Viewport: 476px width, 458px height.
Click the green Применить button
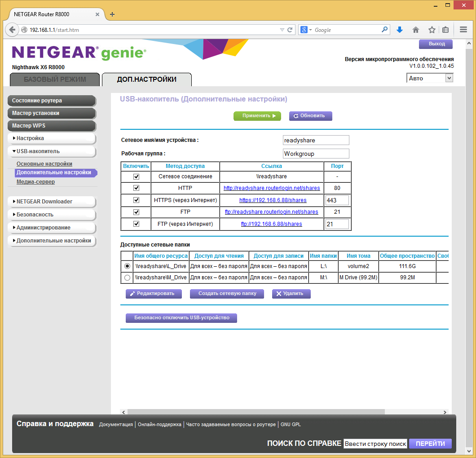coord(257,116)
